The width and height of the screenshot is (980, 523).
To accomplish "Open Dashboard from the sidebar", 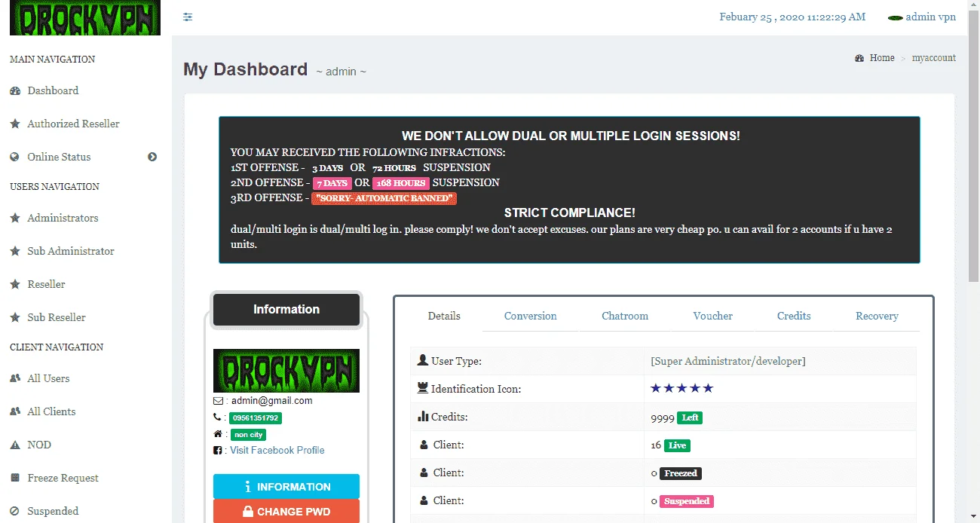I will pos(53,90).
